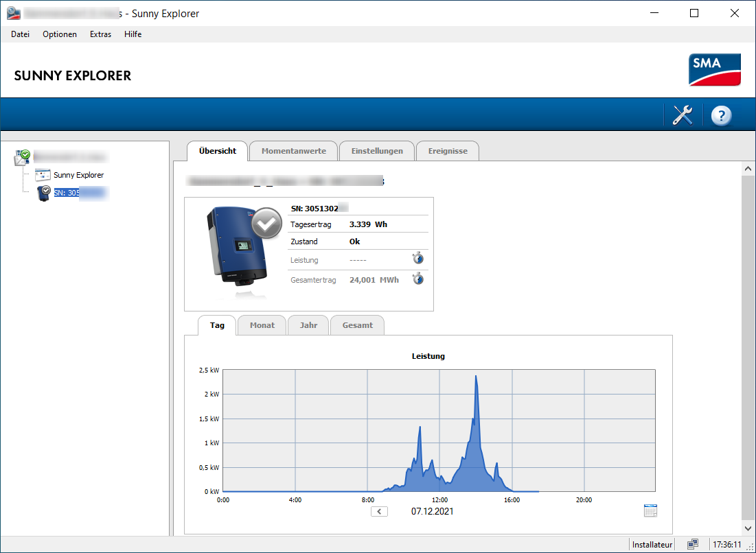Viewport: 756px width, 553px height.
Task: Show the Monat chart tab
Action: coord(262,325)
